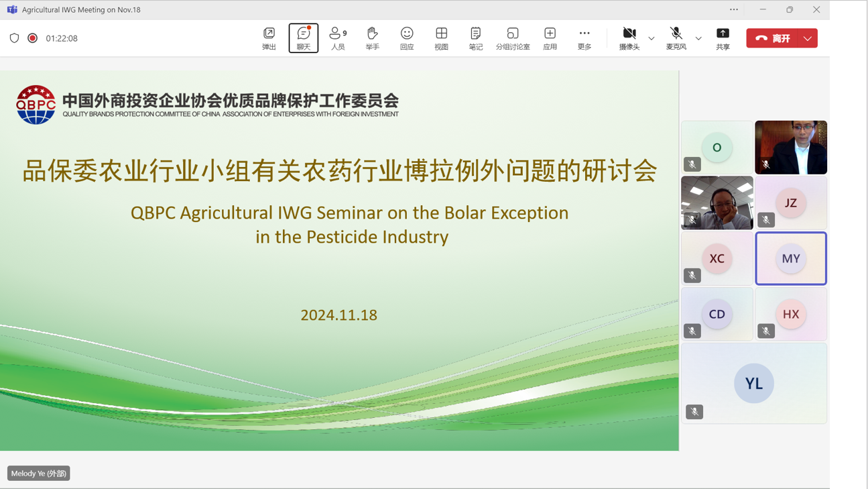Click muted mic icon on JZ tile

point(766,219)
